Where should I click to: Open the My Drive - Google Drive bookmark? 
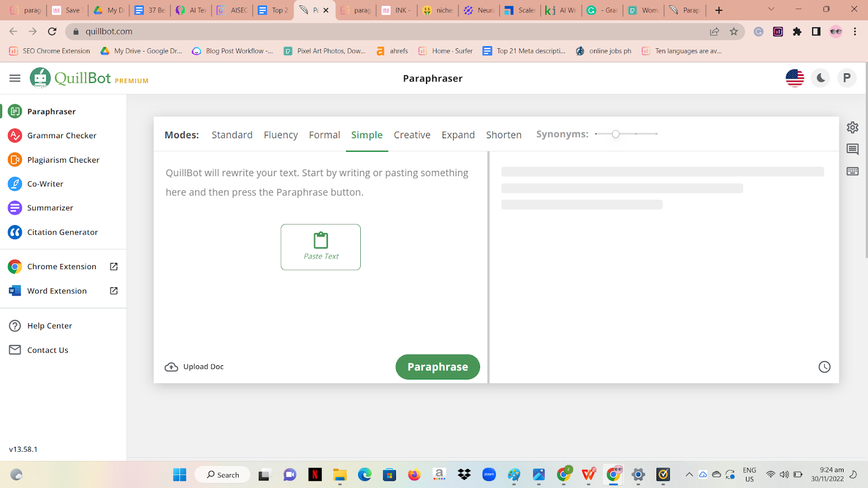pyautogui.click(x=142, y=51)
